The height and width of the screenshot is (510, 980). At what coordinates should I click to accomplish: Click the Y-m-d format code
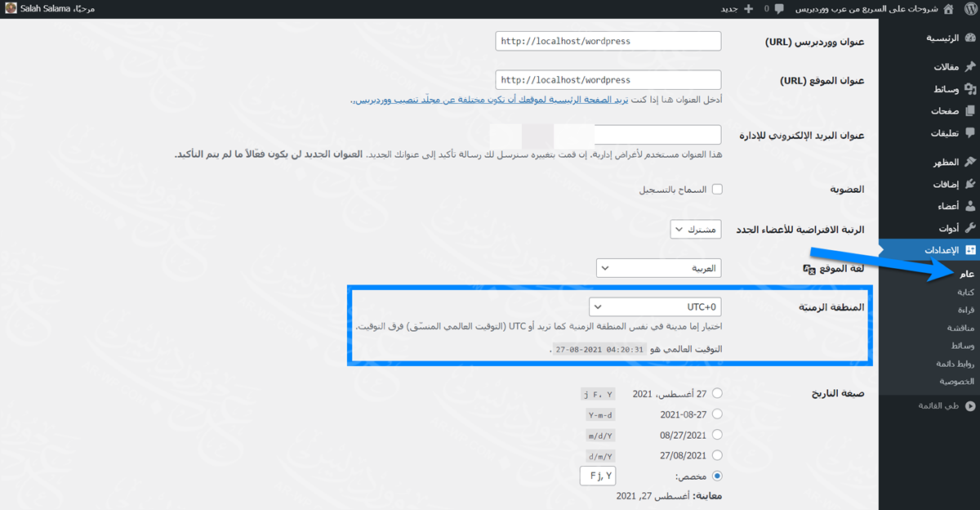[x=601, y=414]
